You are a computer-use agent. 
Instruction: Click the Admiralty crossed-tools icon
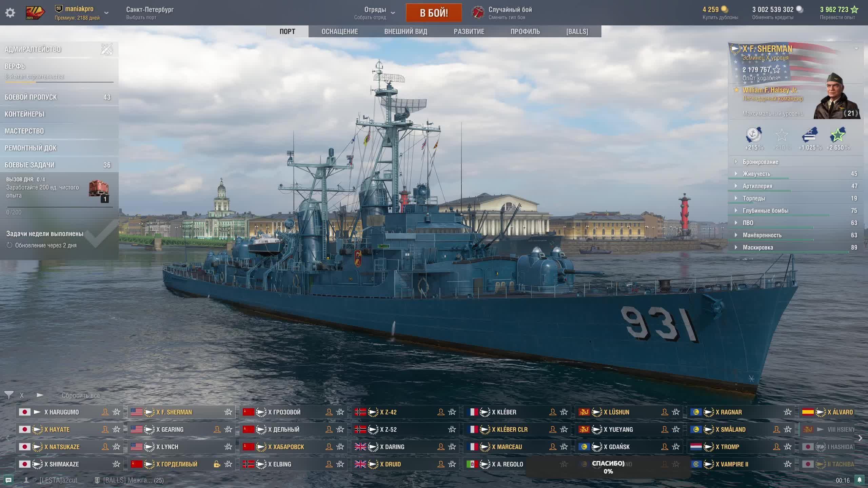point(107,49)
